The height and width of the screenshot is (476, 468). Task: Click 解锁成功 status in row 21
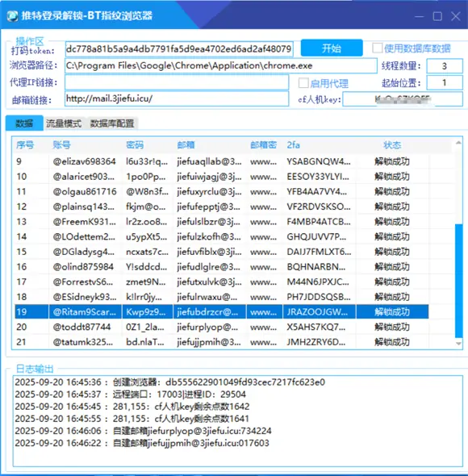pos(392,342)
